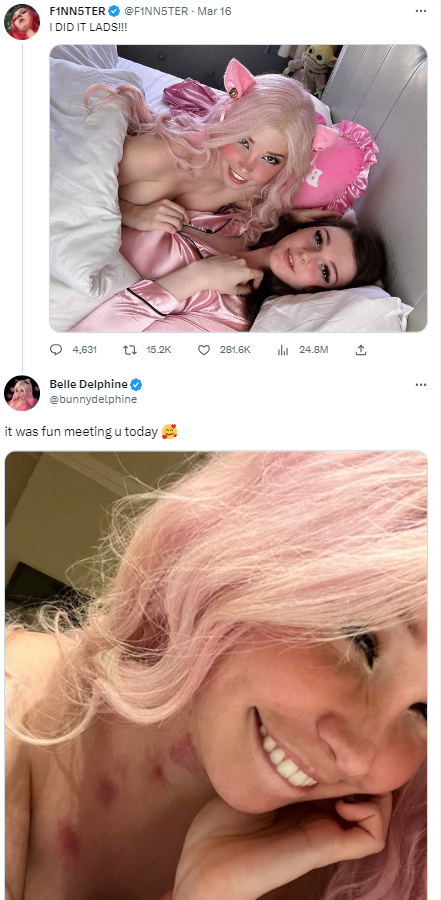Visit the @bunnydelphine handle
This screenshot has height=900, width=441.
pos(93,399)
